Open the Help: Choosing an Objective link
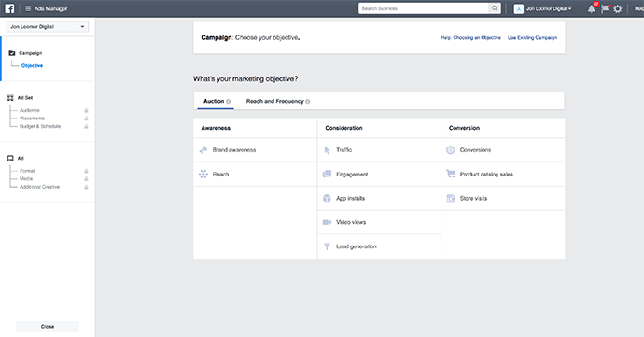 point(470,38)
